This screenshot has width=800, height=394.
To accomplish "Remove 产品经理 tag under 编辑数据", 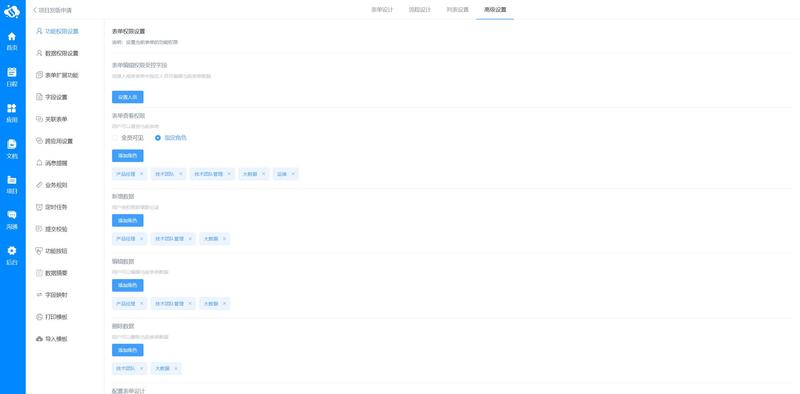I will [x=141, y=304].
